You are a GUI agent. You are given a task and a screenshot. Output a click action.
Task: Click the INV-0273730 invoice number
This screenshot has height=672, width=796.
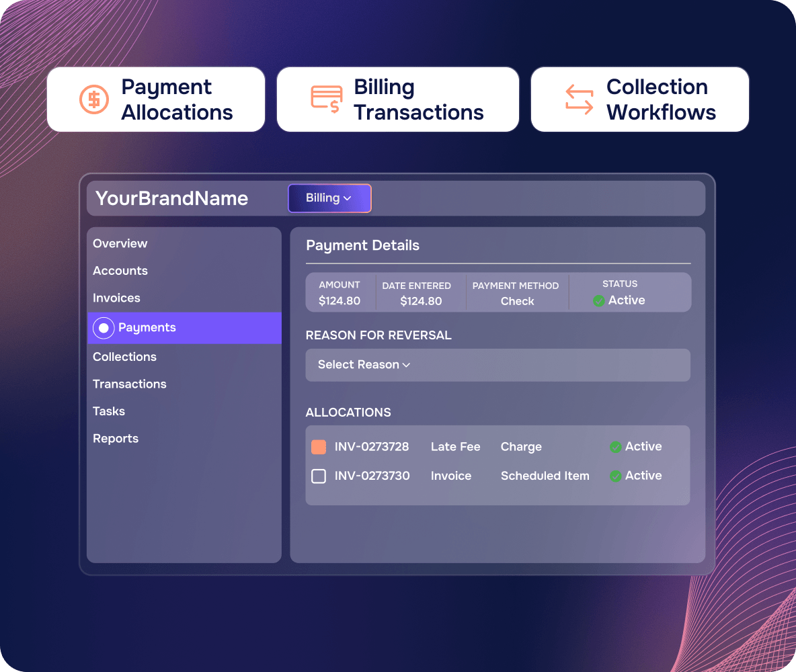[x=372, y=476]
